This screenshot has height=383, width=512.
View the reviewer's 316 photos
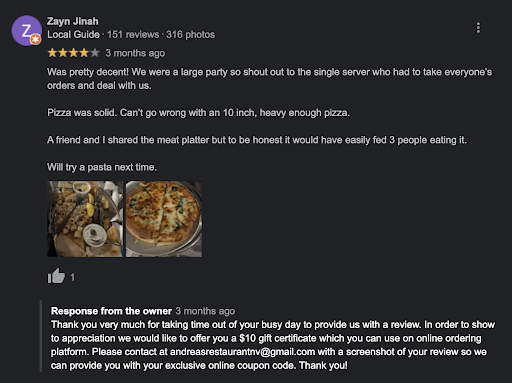pos(191,34)
